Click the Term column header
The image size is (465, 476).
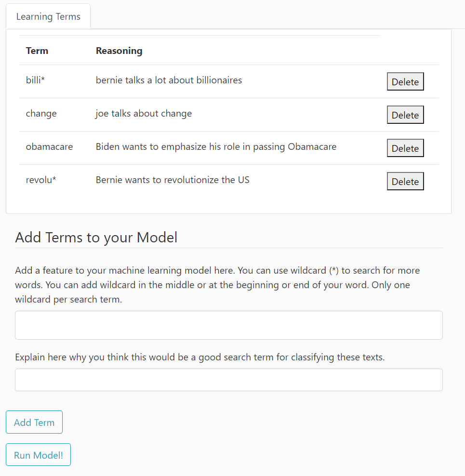pyautogui.click(x=37, y=51)
